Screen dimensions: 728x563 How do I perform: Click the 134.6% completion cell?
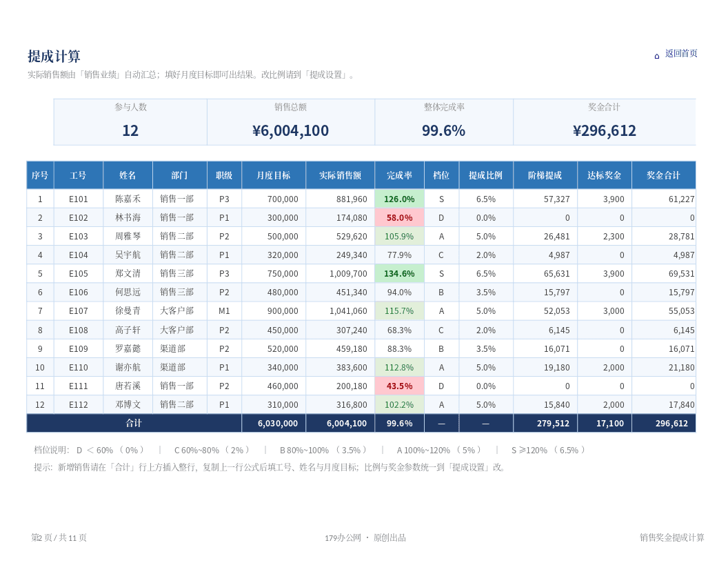coord(399,274)
